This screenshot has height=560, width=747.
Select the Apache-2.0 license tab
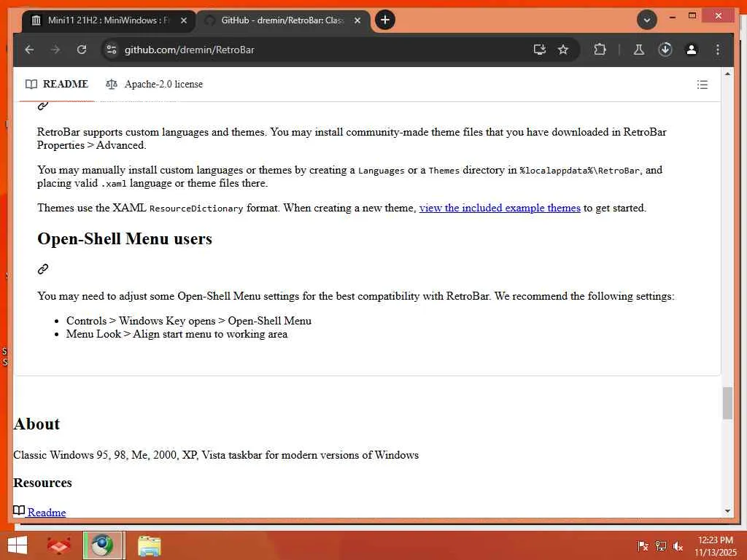point(154,85)
